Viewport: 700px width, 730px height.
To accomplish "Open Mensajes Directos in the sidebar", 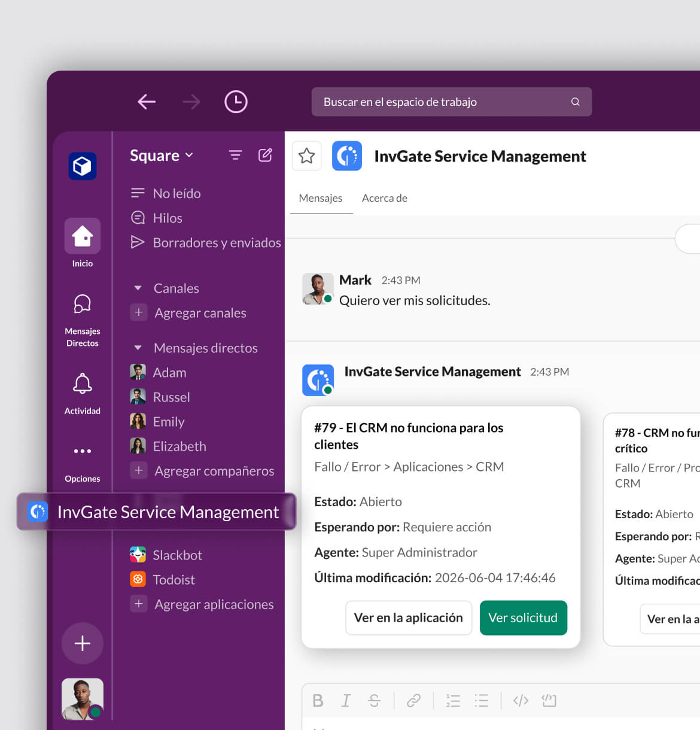I will (x=83, y=320).
